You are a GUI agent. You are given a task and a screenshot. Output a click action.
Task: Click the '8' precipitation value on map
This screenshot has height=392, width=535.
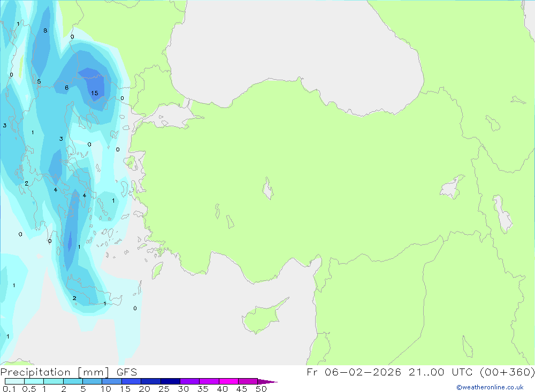click(45, 30)
